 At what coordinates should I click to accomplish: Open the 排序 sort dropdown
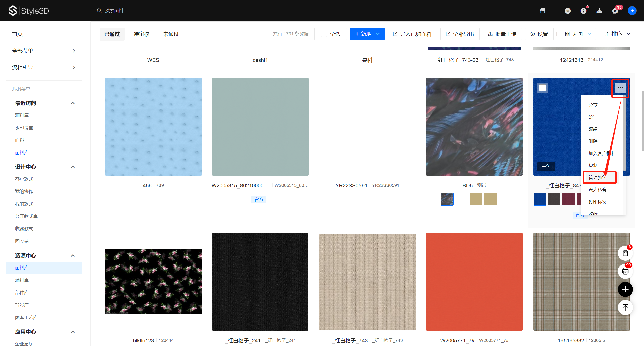[x=617, y=34]
